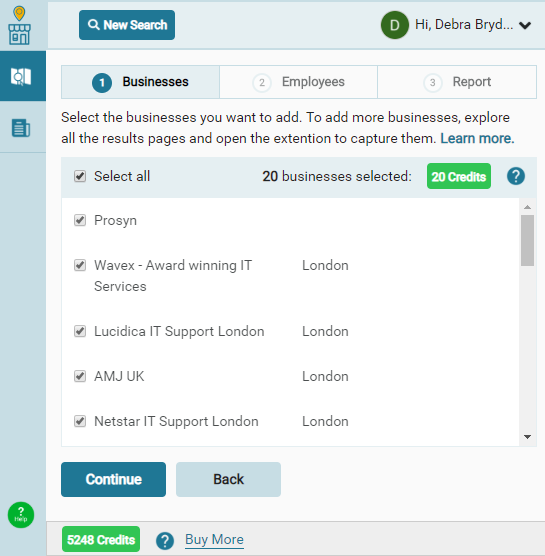Deselect Lucidica IT Support London checkbox
The image size is (545, 556).
(x=80, y=331)
